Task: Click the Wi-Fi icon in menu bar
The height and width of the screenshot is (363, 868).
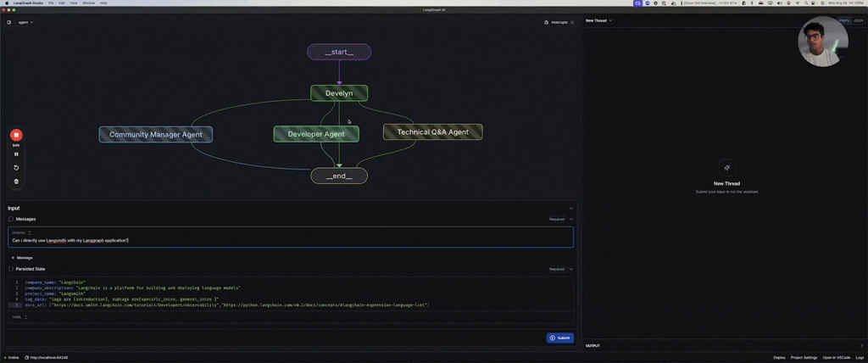Action: [797, 3]
